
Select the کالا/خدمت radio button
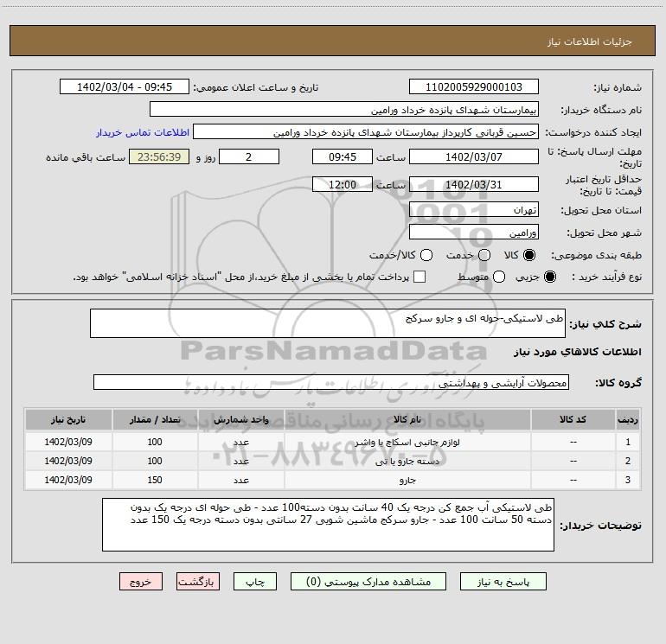click(x=426, y=255)
